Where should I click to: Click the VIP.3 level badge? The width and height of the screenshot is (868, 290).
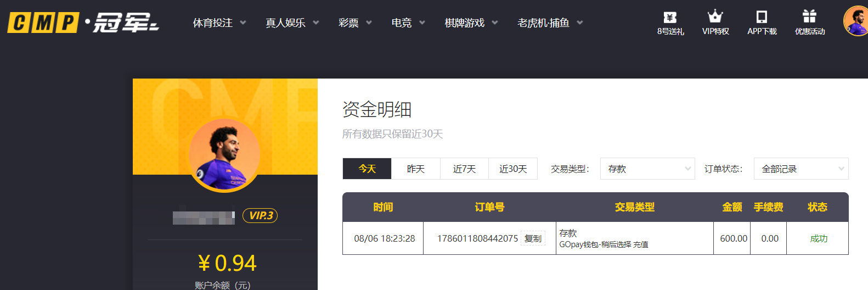pos(260,216)
